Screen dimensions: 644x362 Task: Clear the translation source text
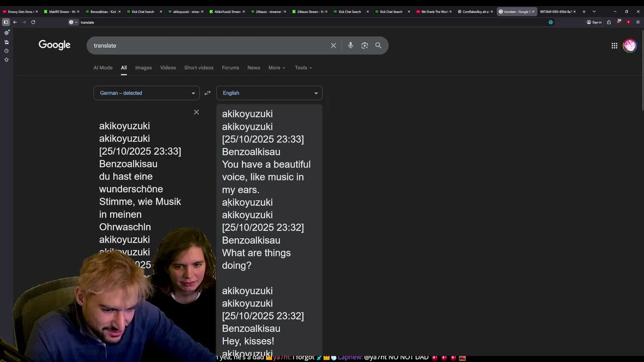pyautogui.click(x=196, y=112)
